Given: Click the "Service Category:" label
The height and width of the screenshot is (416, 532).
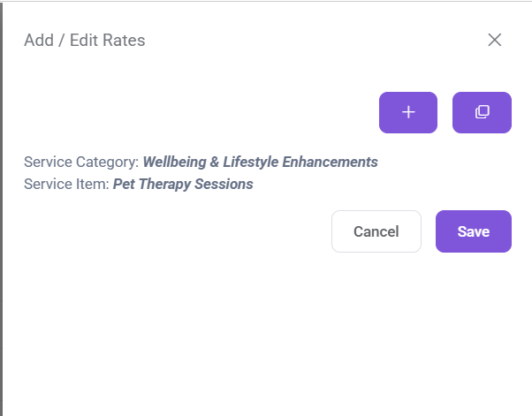Looking at the screenshot, I should (81, 163).
